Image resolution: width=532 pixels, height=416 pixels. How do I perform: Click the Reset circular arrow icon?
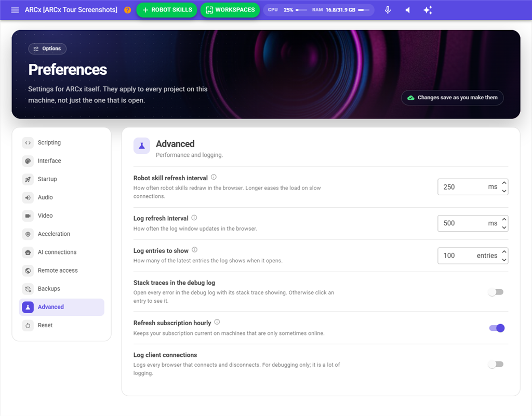click(x=28, y=326)
